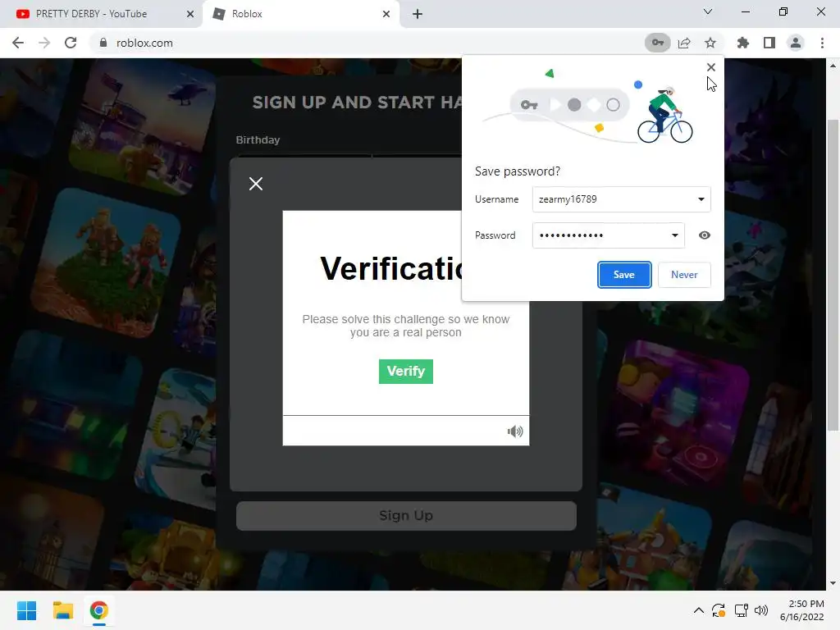Open network settings tray icon
840x630 pixels.
pyautogui.click(x=742, y=610)
